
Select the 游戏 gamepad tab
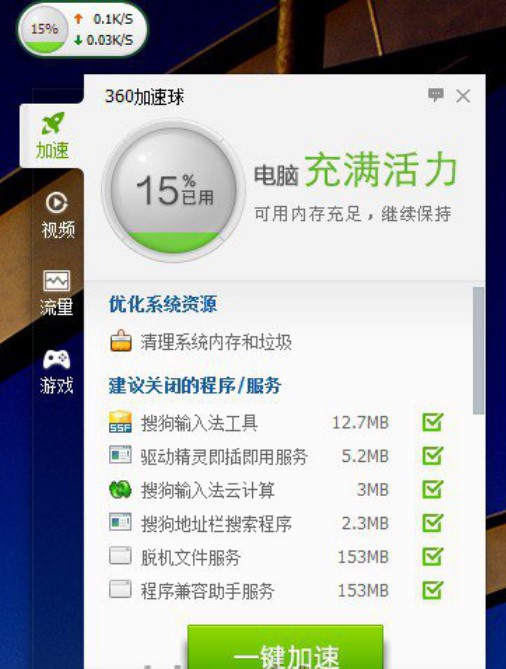tap(56, 372)
